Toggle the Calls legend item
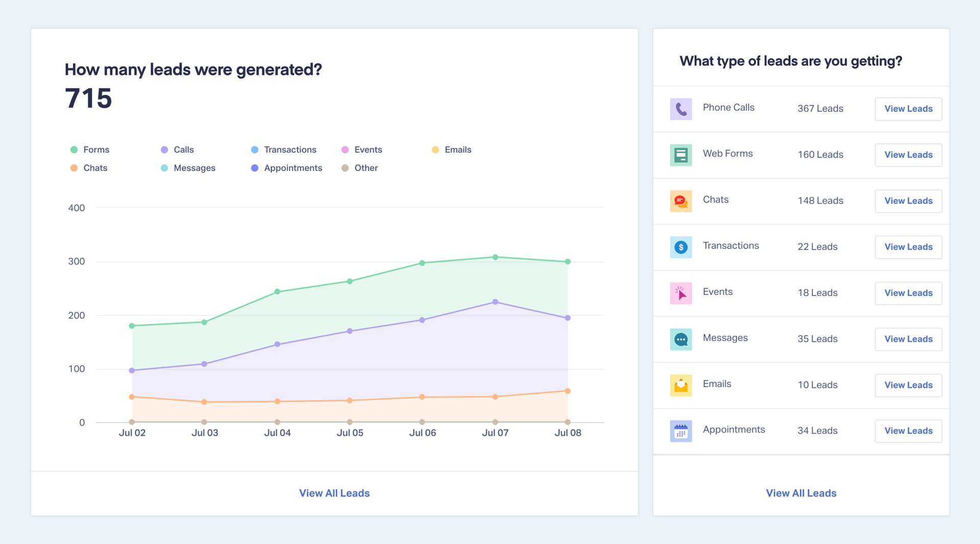The width and height of the screenshot is (980, 544). 178,150
